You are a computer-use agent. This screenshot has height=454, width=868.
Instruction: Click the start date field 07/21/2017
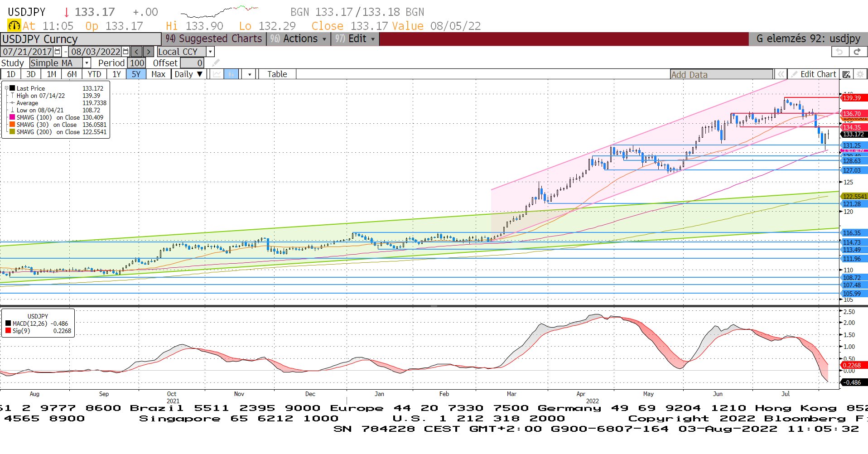tap(27, 52)
